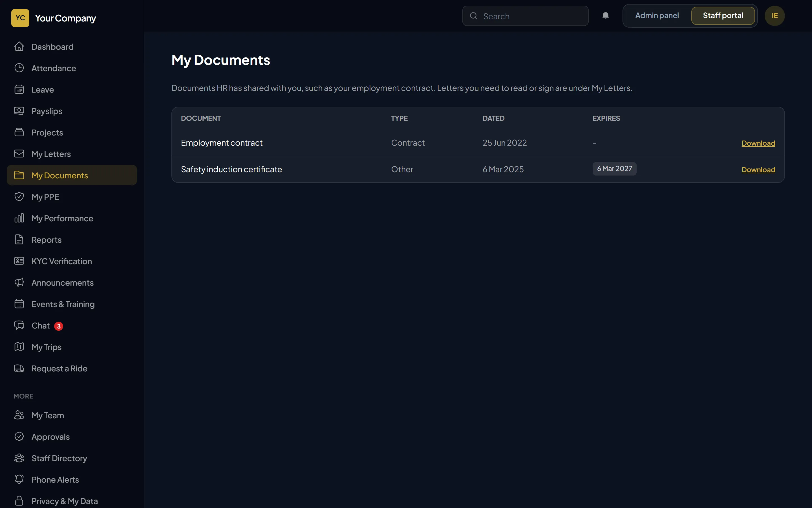The height and width of the screenshot is (508, 812).
Task: Click Your Company name in header
Action: [x=65, y=18]
